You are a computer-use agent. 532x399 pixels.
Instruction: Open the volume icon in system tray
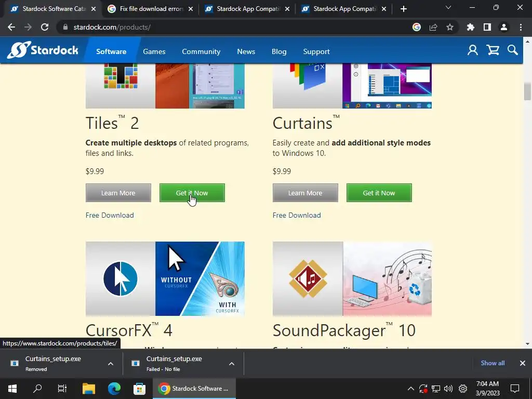coord(448,389)
